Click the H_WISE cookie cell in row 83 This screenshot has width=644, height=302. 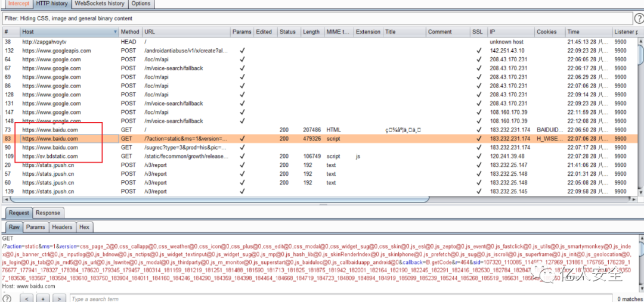(x=550, y=139)
